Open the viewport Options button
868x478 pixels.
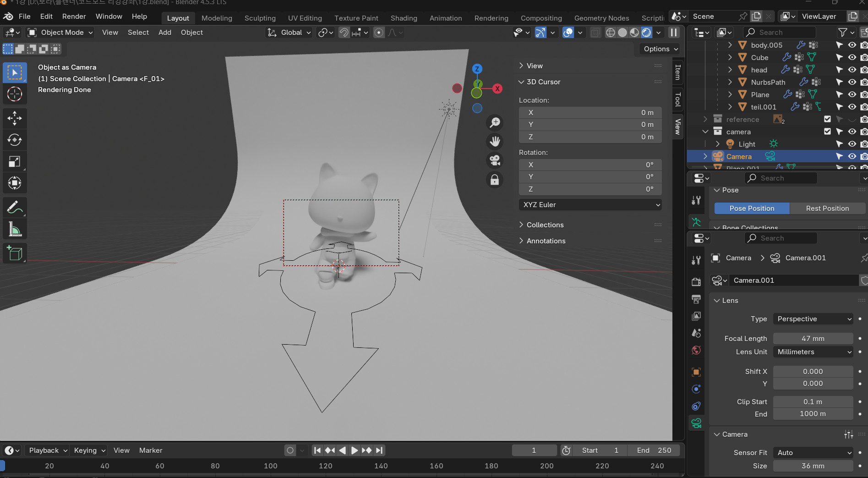(x=661, y=49)
